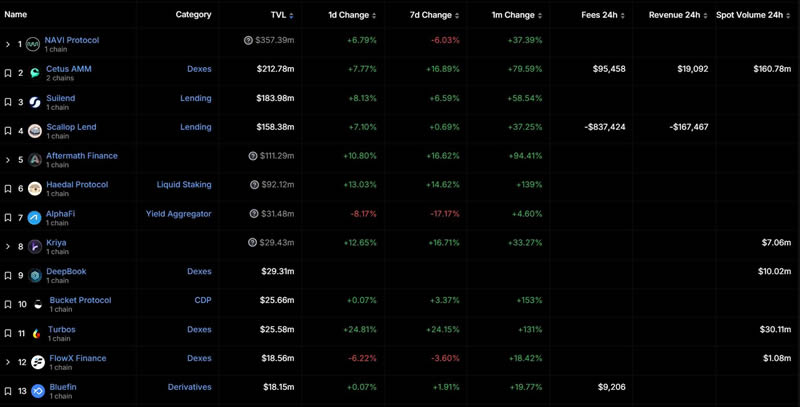The height and width of the screenshot is (407, 800).
Task: Bookmark the Bucket Protocol row
Action: coord(8,304)
